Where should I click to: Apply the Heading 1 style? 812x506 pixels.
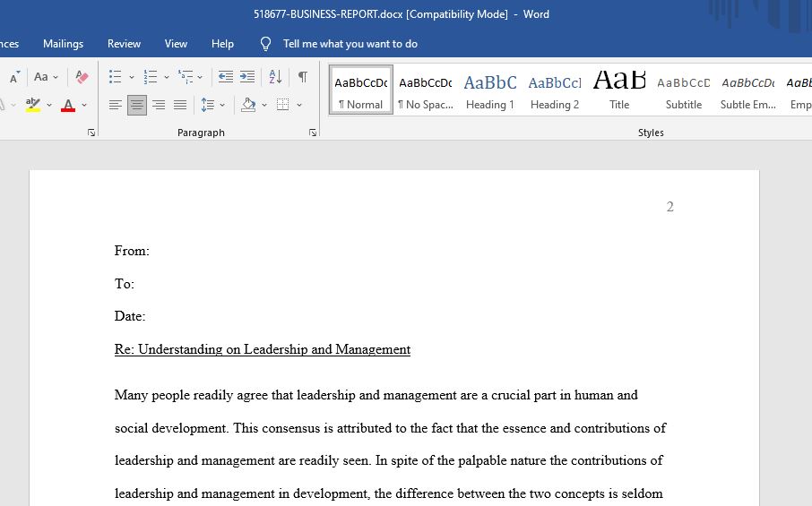490,90
